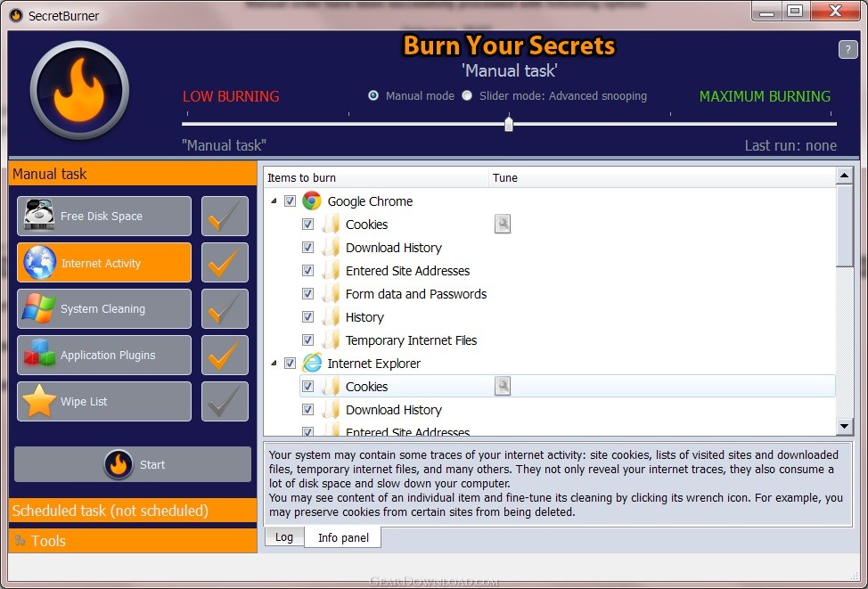The width and height of the screenshot is (868, 589).
Task: Click folder icon beside Chrome Download History
Action: coord(331,248)
